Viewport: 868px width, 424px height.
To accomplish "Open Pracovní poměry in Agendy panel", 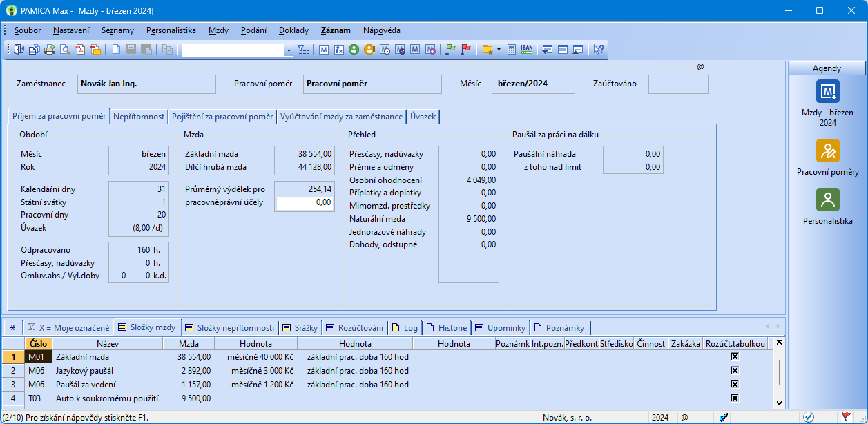I will click(827, 151).
